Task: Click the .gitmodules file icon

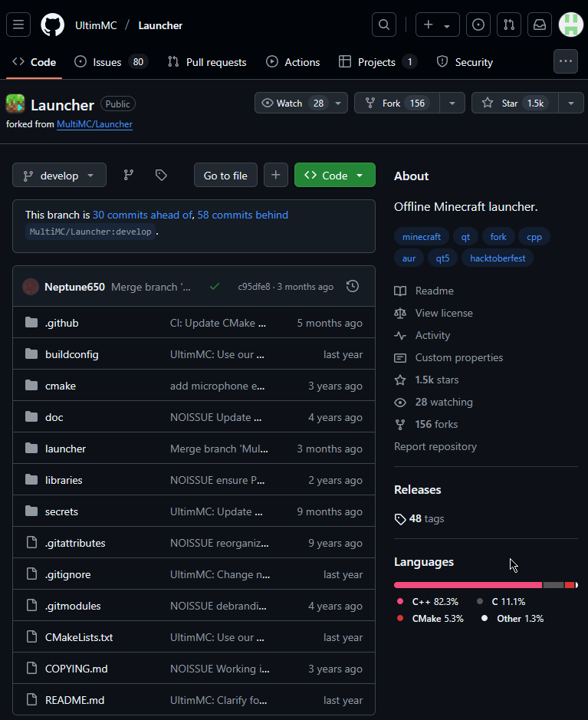Action: tap(31, 605)
